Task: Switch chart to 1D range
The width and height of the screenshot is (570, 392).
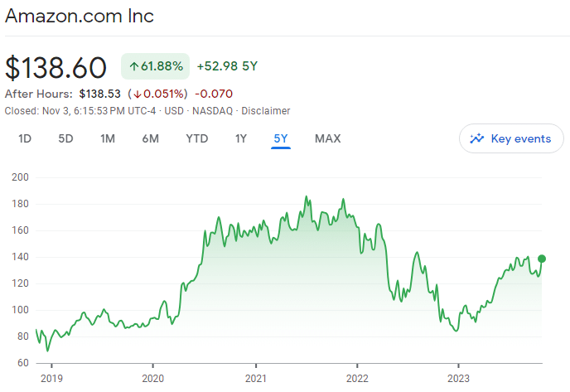Action: (25, 138)
